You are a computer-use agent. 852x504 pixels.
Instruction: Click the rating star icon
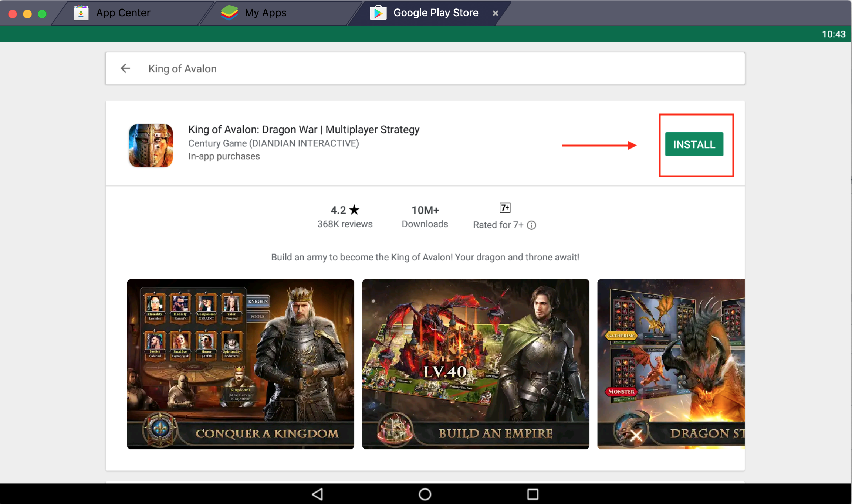(354, 210)
